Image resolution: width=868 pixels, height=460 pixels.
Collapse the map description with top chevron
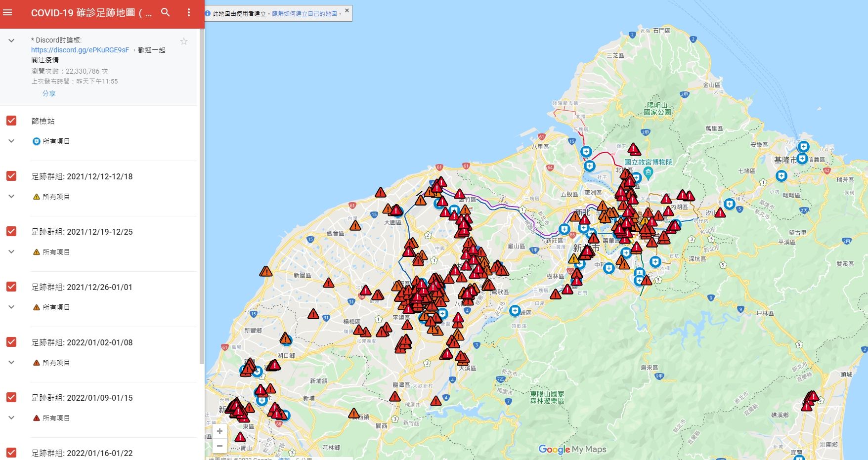(11, 41)
